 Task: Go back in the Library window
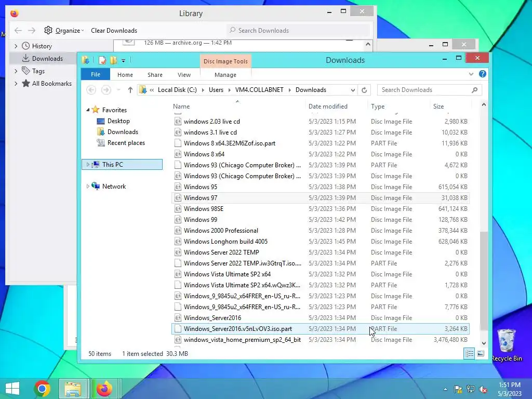tap(18, 31)
